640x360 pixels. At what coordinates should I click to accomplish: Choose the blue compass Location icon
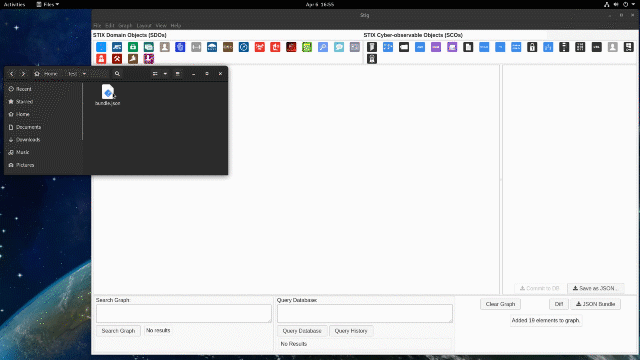pyautogui.click(x=244, y=47)
